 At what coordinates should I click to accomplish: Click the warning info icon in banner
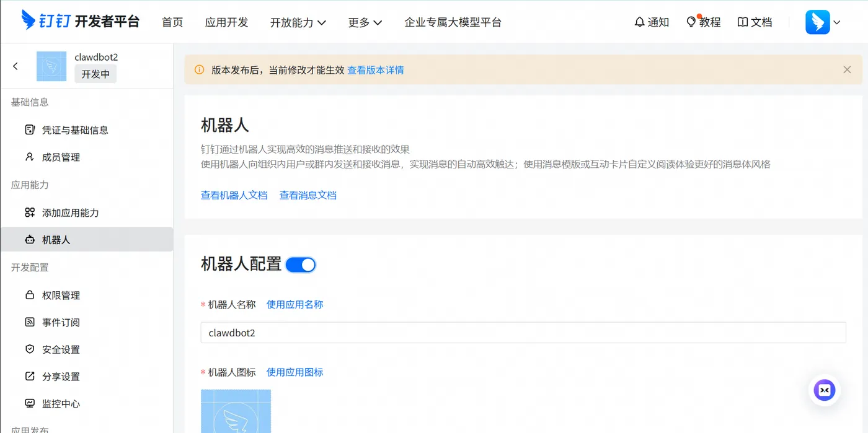point(199,70)
